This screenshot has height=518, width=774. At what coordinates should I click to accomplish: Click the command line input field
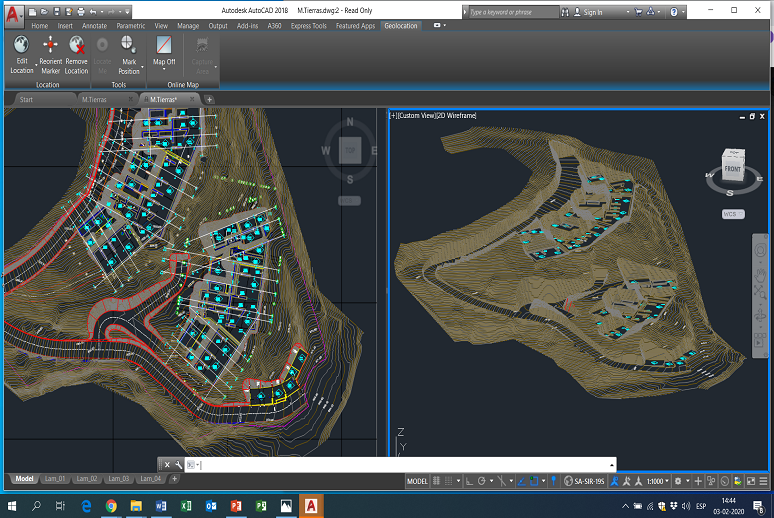tap(405, 465)
